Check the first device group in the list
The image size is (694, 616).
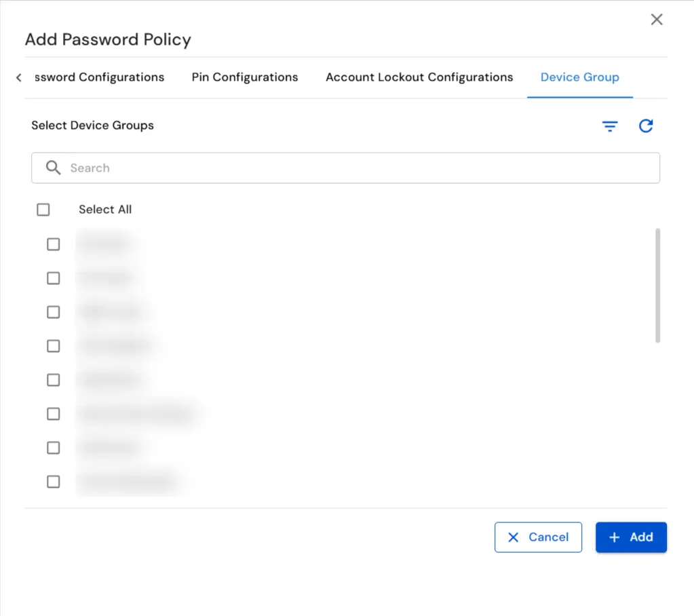[x=53, y=244]
